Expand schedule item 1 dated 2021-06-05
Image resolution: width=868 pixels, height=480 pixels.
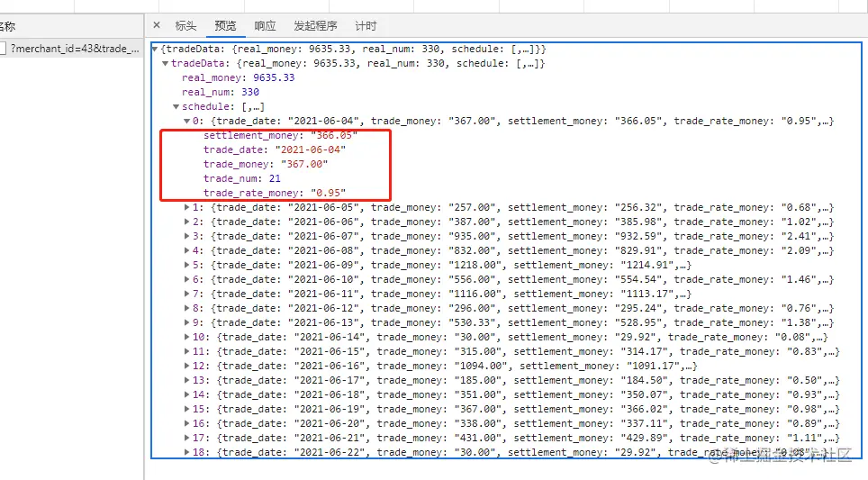click(187, 207)
